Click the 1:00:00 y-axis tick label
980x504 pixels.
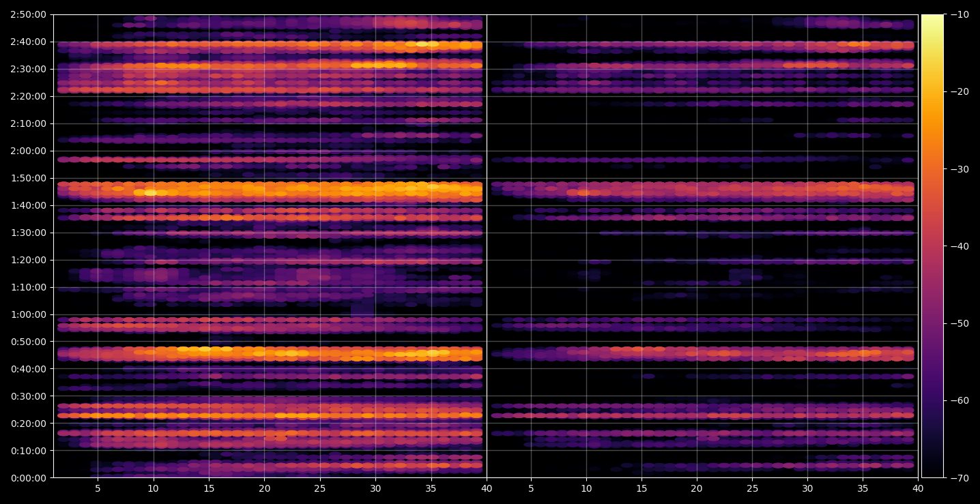[x=28, y=314]
